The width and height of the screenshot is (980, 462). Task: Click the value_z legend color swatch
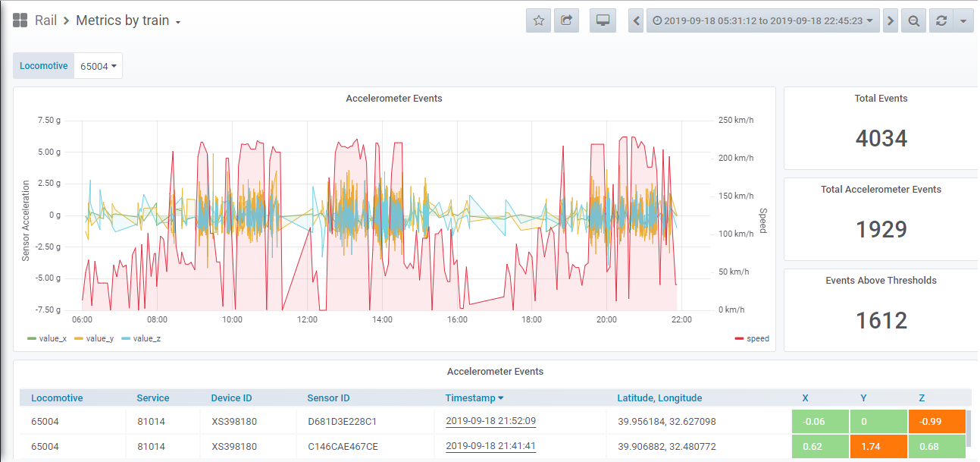[126, 338]
